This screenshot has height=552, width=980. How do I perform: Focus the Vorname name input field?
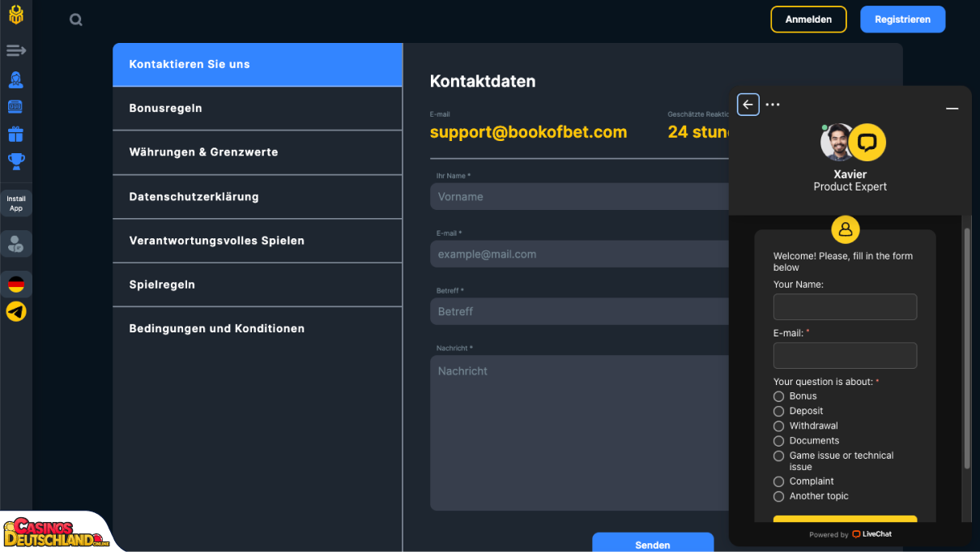[x=580, y=196]
